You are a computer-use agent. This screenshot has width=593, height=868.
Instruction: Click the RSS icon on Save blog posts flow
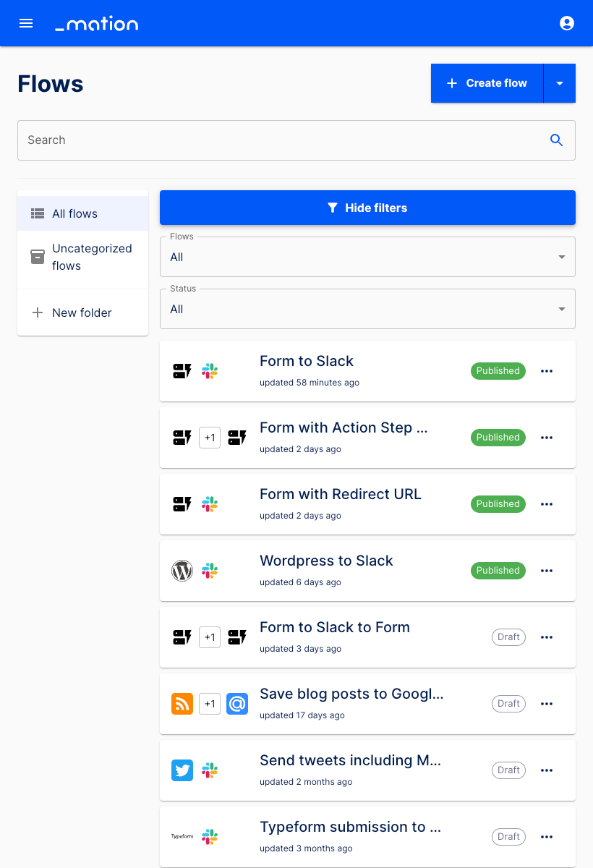pyautogui.click(x=182, y=704)
